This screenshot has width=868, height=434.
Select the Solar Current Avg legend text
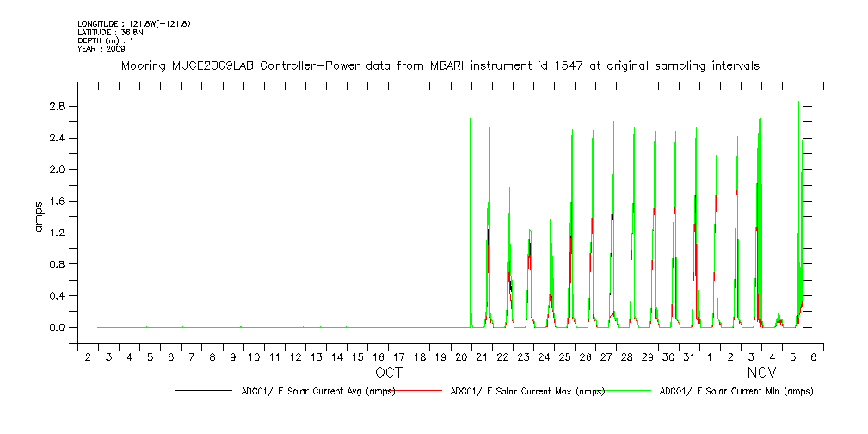(x=317, y=391)
